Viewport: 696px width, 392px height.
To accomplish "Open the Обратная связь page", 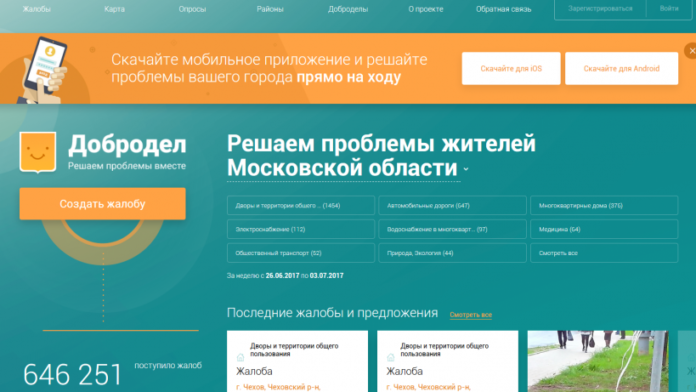I will pos(503,9).
